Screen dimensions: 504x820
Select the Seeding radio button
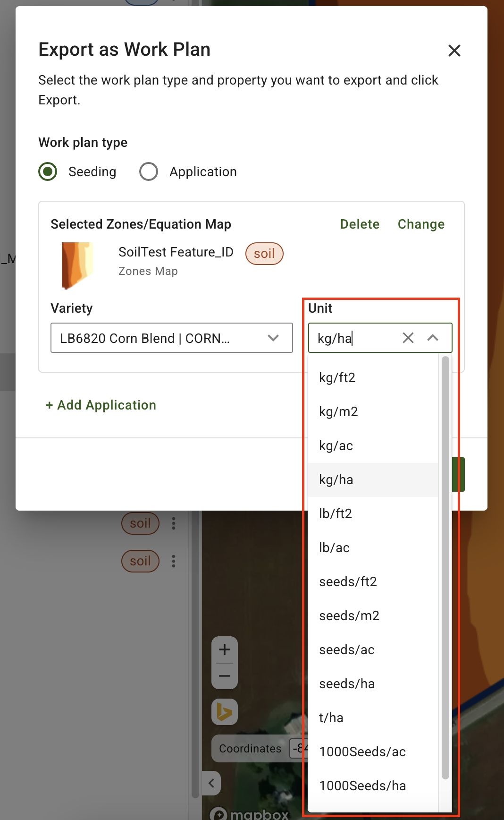[x=48, y=171]
